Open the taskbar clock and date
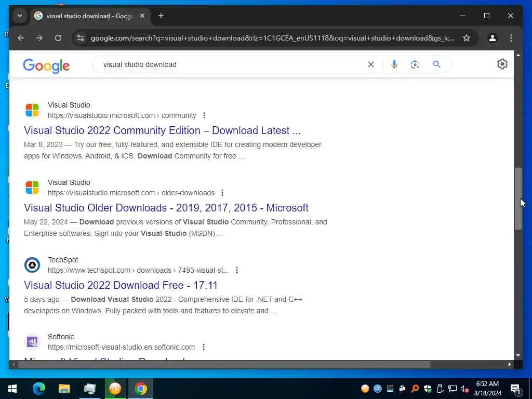The image size is (532, 399). (x=487, y=389)
